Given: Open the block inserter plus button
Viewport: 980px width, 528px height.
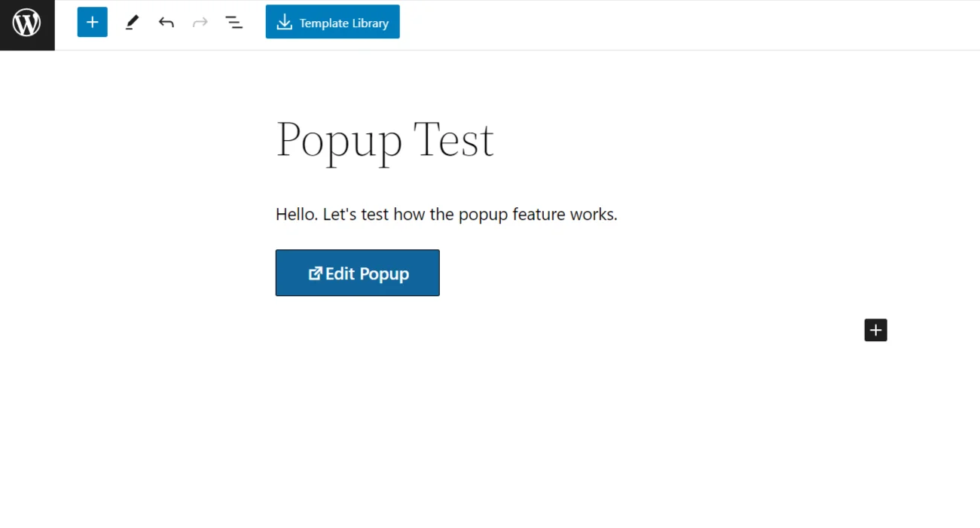Looking at the screenshot, I should (93, 23).
